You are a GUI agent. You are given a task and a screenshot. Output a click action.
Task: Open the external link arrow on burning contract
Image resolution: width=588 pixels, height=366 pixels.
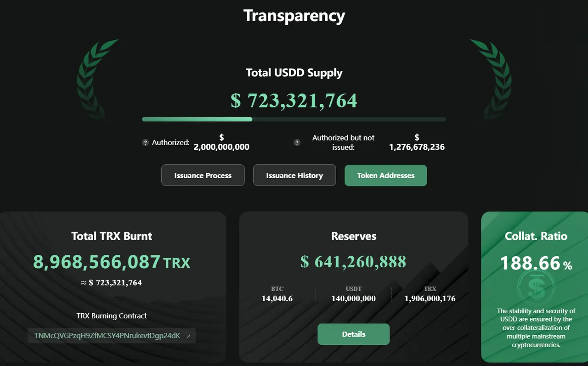(x=188, y=336)
